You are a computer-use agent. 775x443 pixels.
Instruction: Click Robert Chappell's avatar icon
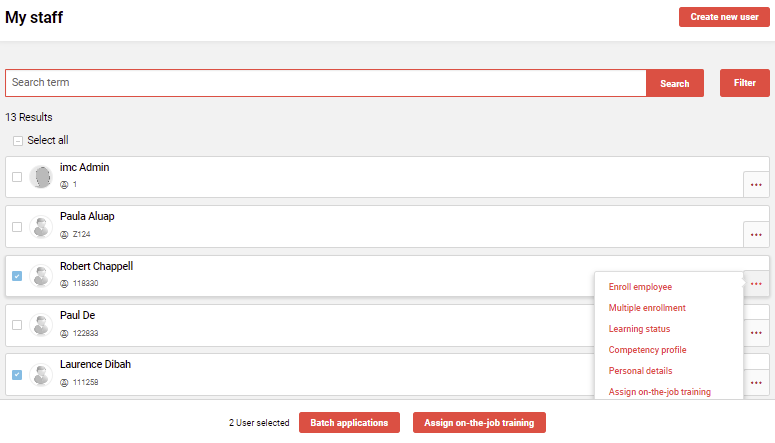click(x=40, y=276)
